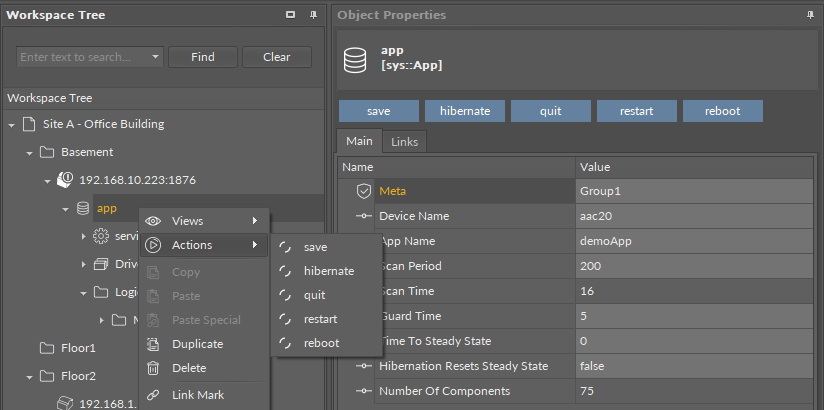The width and height of the screenshot is (824, 410).
Task: Collapse the Floor2 folder node
Action: point(30,376)
